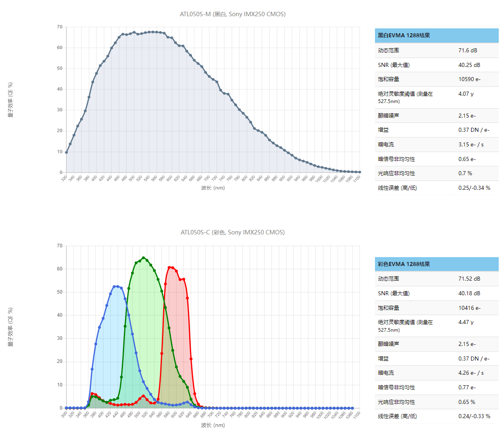The width and height of the screenshot is (504, 438).
Task: Click the 0.24/-0.33 % linearity error value
Action: [474, 416]
